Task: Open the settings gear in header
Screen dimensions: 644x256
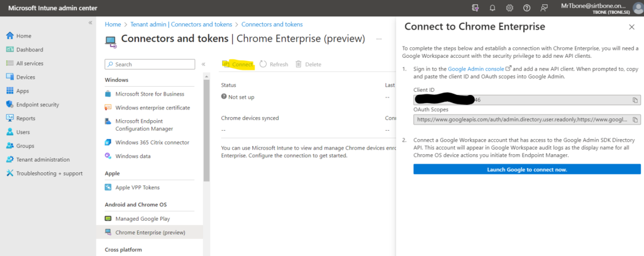Action: coord(509,8)
